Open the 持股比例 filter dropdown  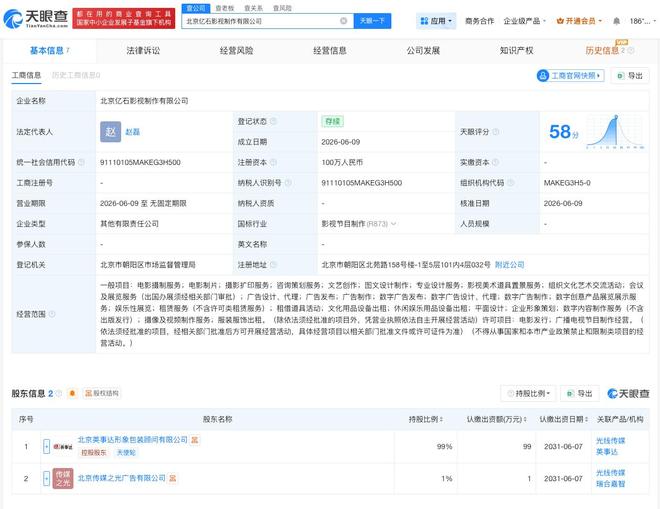pyautogui.click(x=528, y=393)
